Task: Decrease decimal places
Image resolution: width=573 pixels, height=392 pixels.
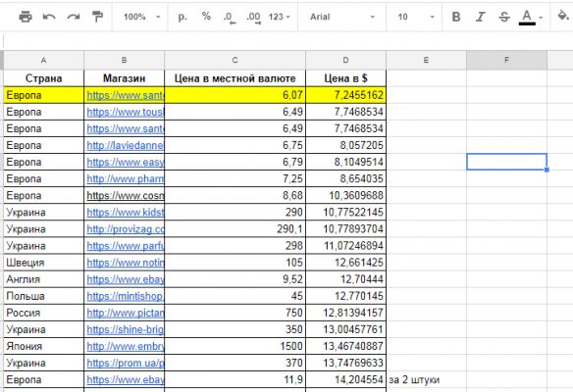Action: click(230, 18)
